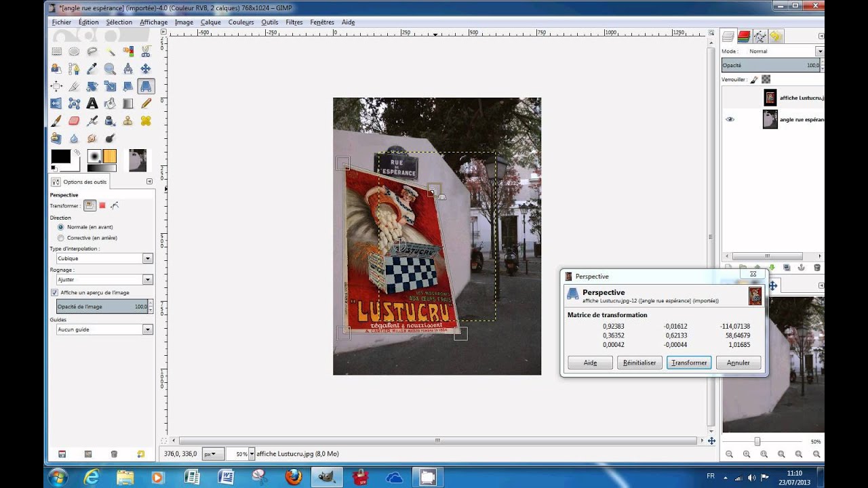Image resolution: width=868 pixels, height=488 pixels.
Task: Select the Shear tool
Action: point(127,86)
